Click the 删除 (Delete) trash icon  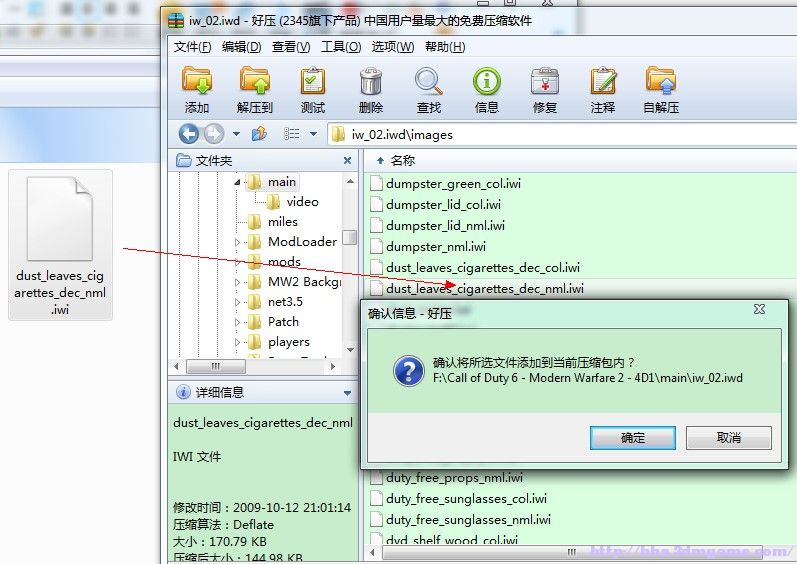click(x=371, y=90)
